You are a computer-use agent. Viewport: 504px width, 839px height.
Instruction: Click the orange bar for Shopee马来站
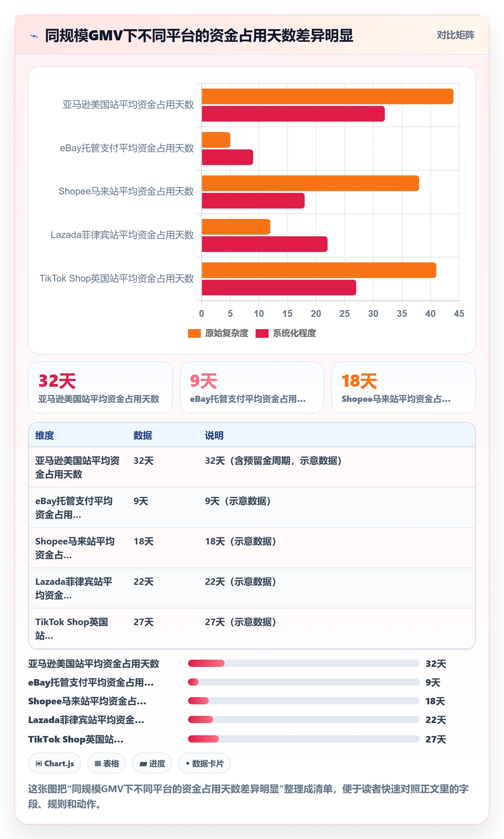pyautogui.click(x=310, y=183)
